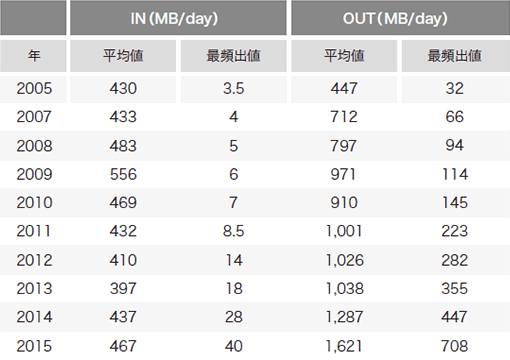
Task: Select the value 1,287 in 2014 row
Action: coord(344,317)
